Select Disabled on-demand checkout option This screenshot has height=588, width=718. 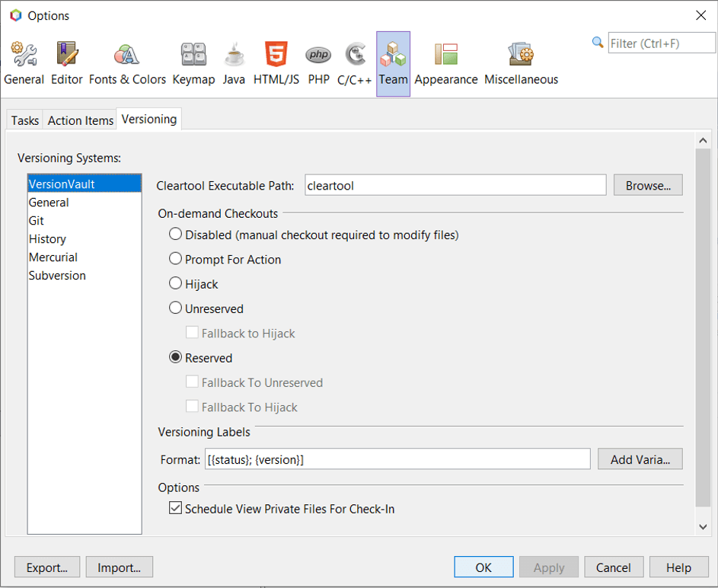pyautogui.click(x=175, y=234)
